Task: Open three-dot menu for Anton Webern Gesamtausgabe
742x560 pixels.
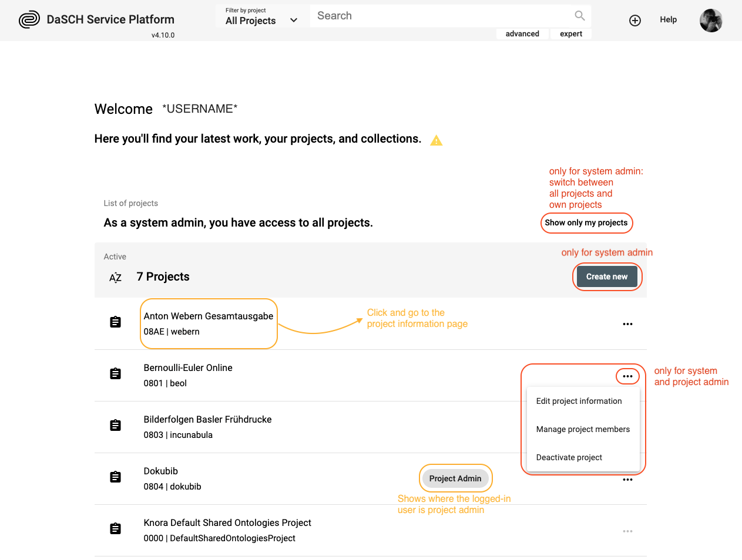Action: [627, 324]
